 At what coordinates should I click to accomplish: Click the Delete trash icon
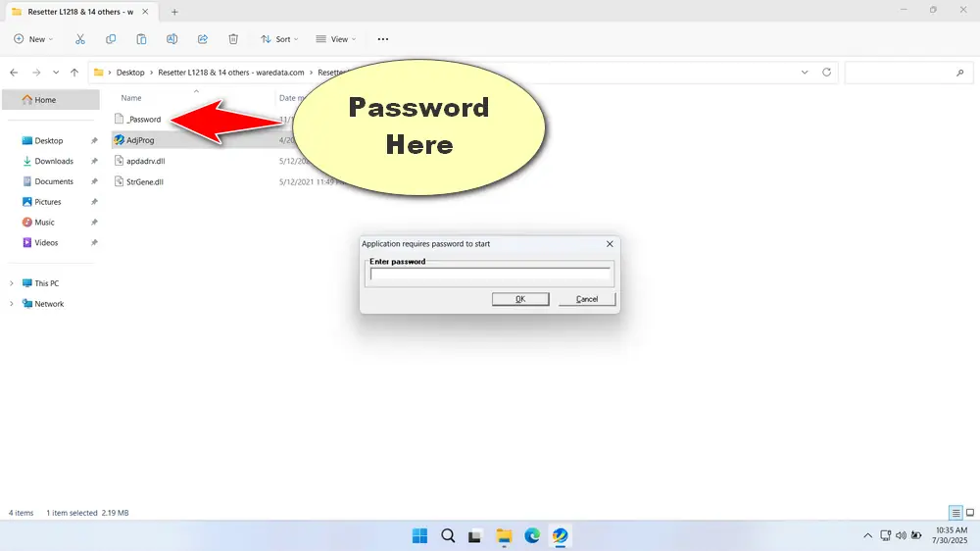tap(233, 39)
